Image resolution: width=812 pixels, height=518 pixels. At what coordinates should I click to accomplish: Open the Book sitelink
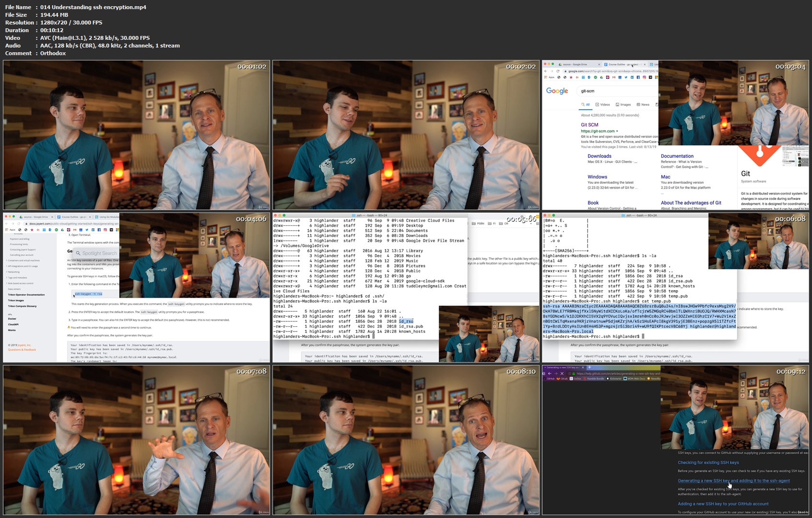593,202
